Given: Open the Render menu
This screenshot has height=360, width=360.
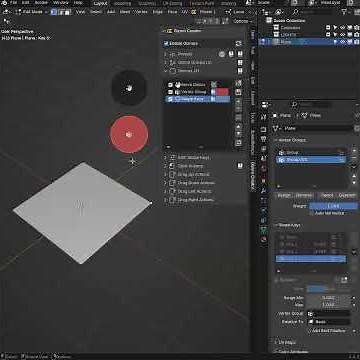Looking at the screenshot, I should coord(41,3).
